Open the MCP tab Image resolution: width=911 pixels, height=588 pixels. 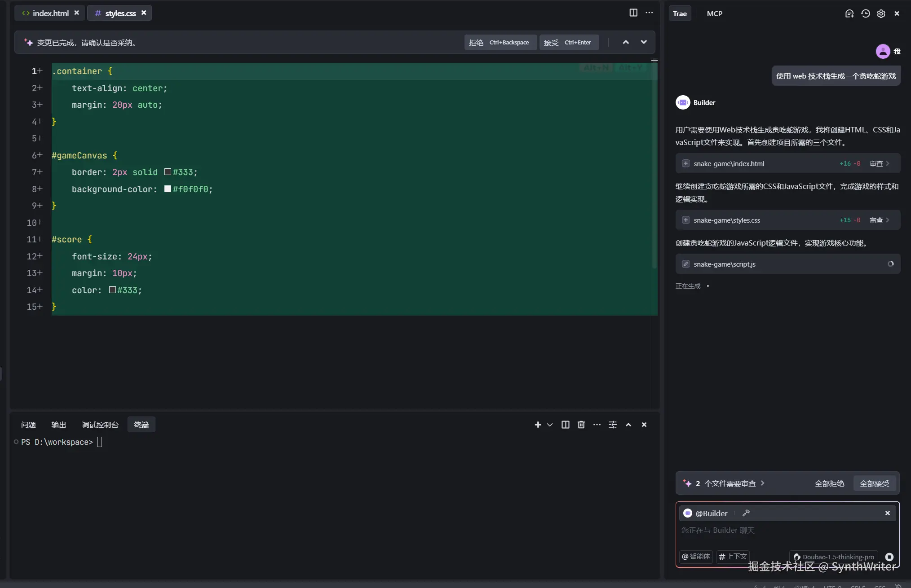pyautogui.click(x=714, y=13)
